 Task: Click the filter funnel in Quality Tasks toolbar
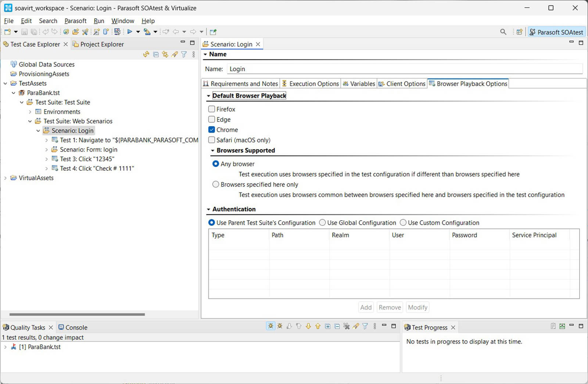[365, 326]
